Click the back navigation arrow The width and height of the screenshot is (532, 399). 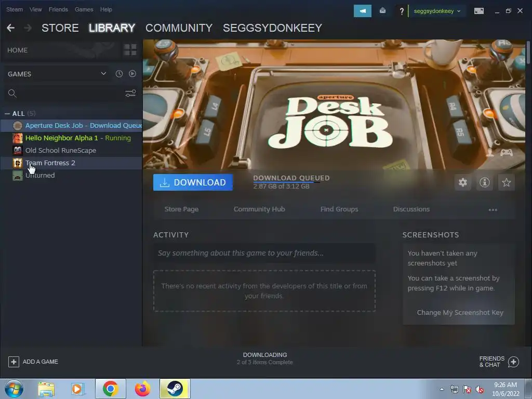[10, 28]
